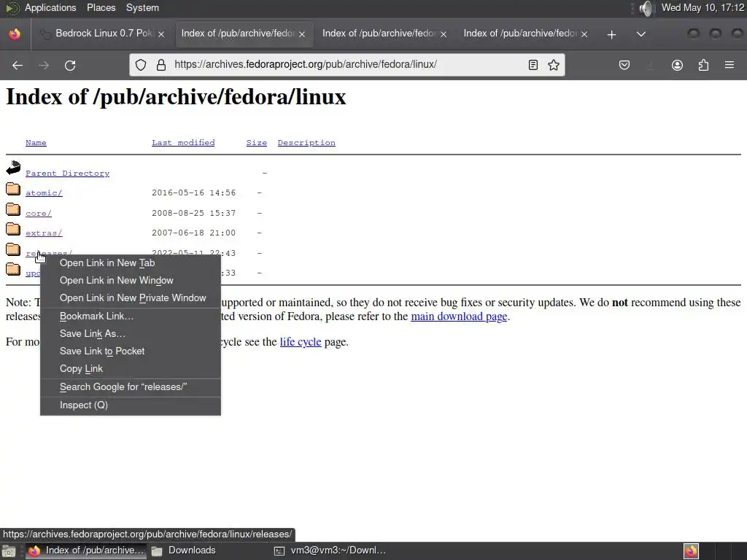Click the Wed May 10 clock

coord(703,7)
